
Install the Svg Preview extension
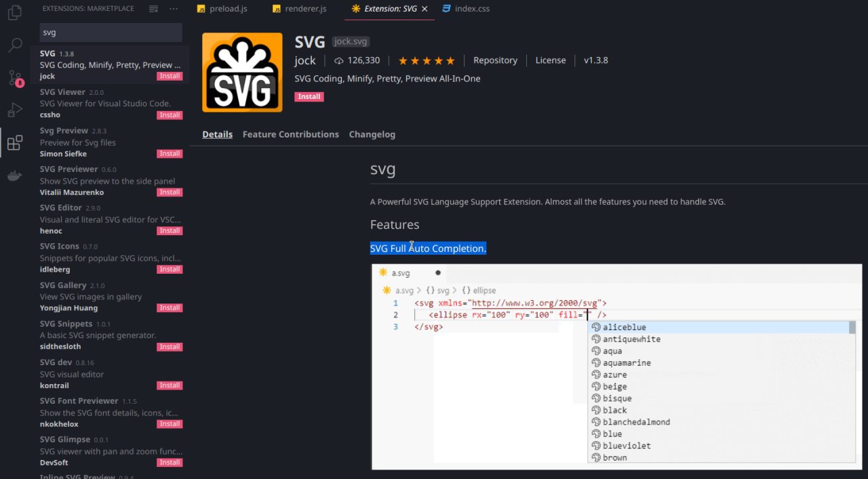(x=170, y=153)
